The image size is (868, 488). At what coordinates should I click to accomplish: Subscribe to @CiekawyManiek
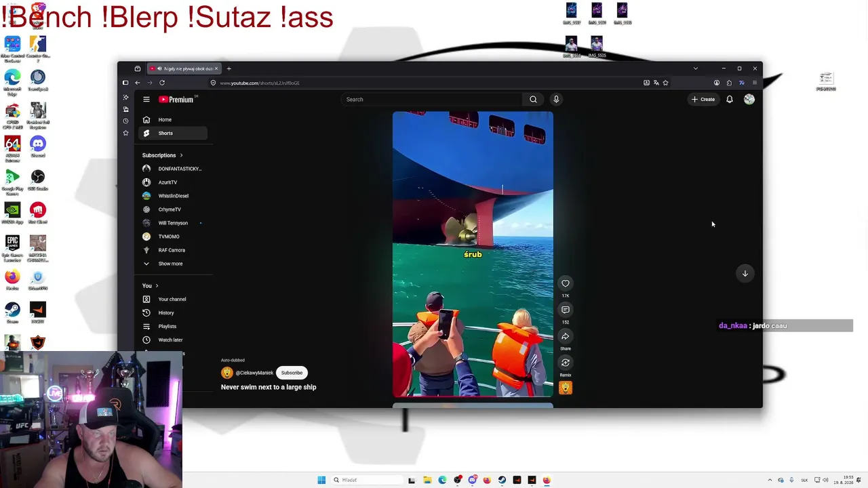pos(292,373)
